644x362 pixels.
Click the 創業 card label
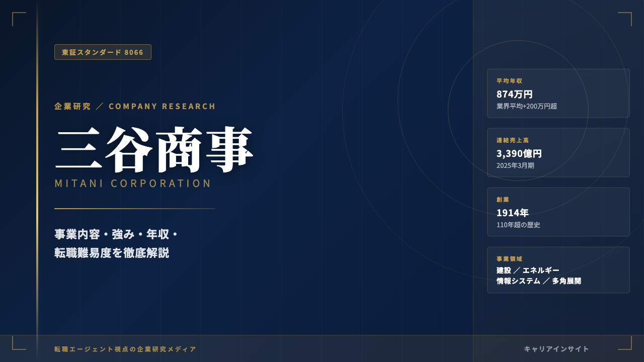503,200
